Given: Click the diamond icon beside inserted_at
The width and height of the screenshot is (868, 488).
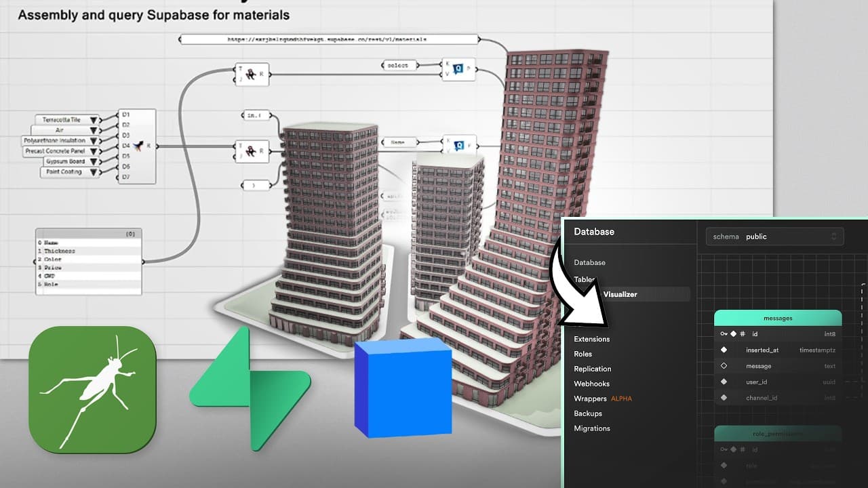Looking at the screenshot, I should pyautogui.click(x=724, y=350).
